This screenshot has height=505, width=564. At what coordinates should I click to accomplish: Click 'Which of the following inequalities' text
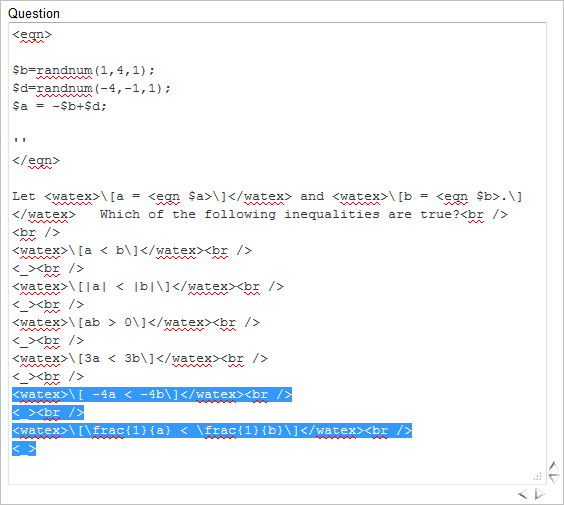pos(240,214)
